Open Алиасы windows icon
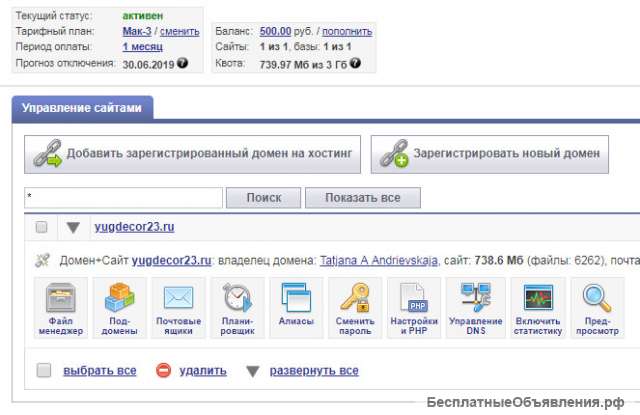The width and height of the screenshot is (640, 415). click(296, 308)
